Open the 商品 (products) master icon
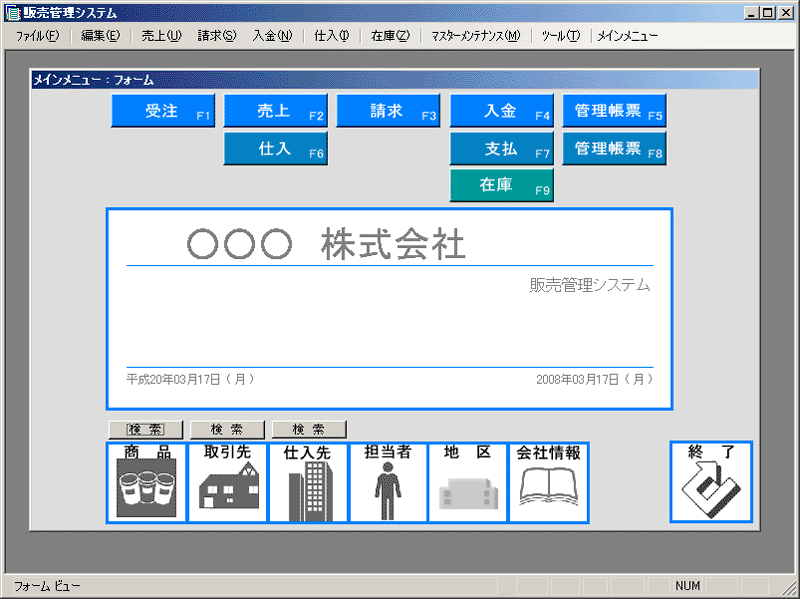The height and width of the screenshot is (599, 800). [146, 482]
